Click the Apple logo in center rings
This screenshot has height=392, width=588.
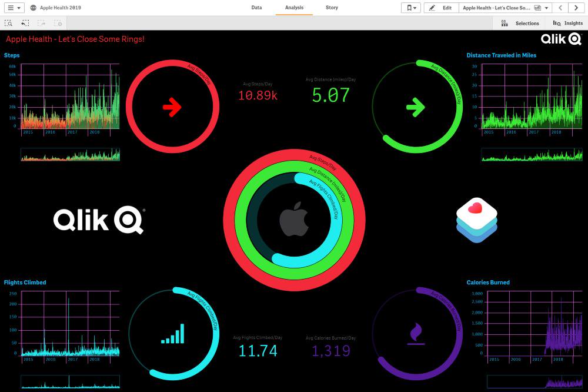point(294,220)
